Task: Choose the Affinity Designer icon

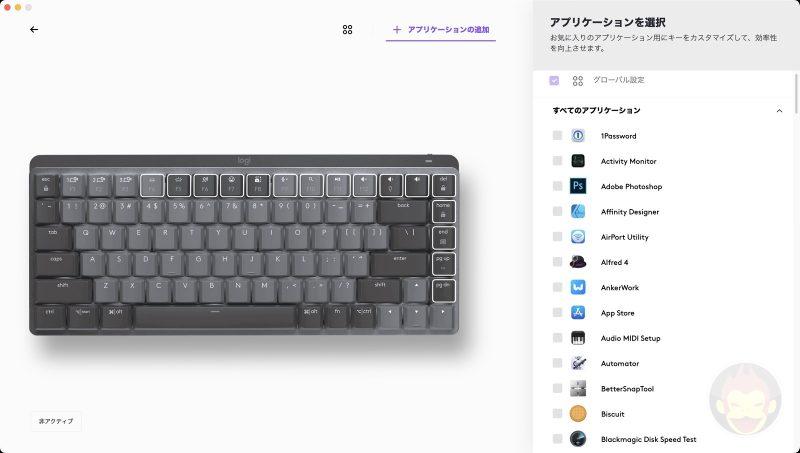Action: click(x=578, y=211)
